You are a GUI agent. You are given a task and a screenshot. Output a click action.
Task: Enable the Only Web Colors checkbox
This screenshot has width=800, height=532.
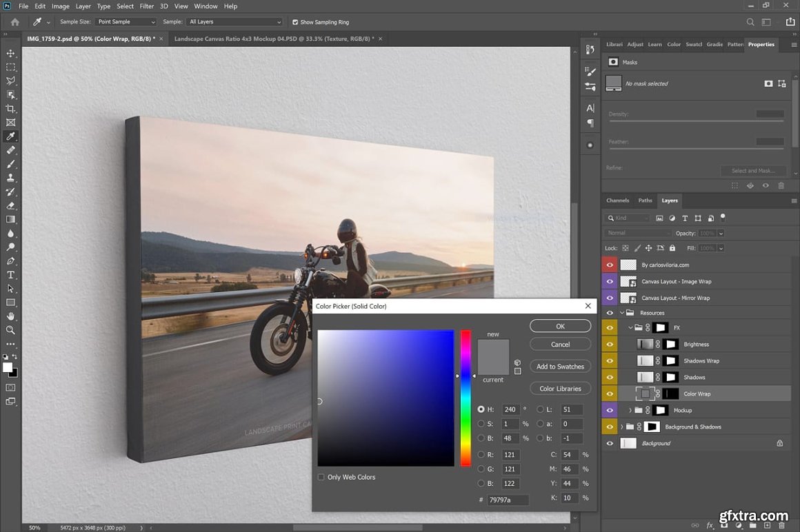coord(321,477)
